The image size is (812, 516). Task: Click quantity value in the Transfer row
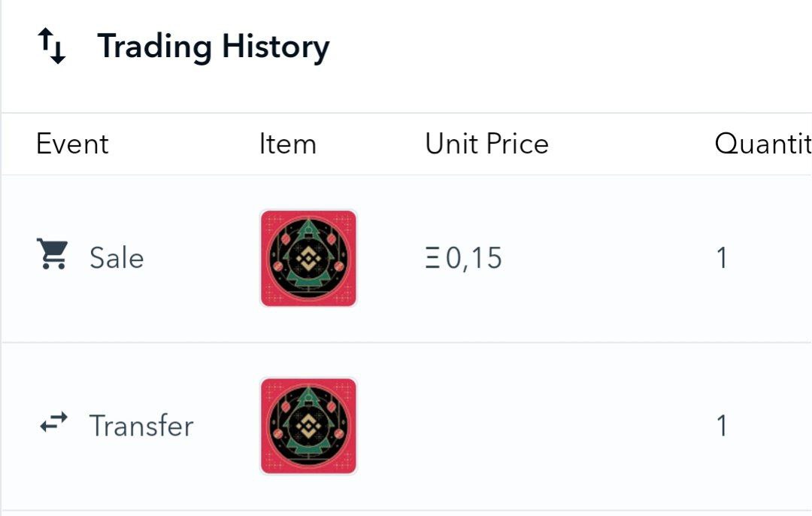tap(722, 426)
